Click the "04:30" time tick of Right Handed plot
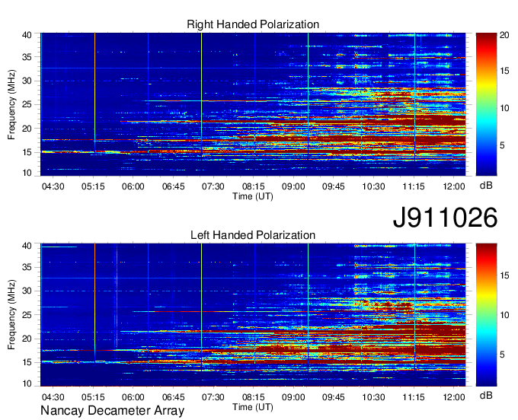The image size is (518, 420). [53, 186]
